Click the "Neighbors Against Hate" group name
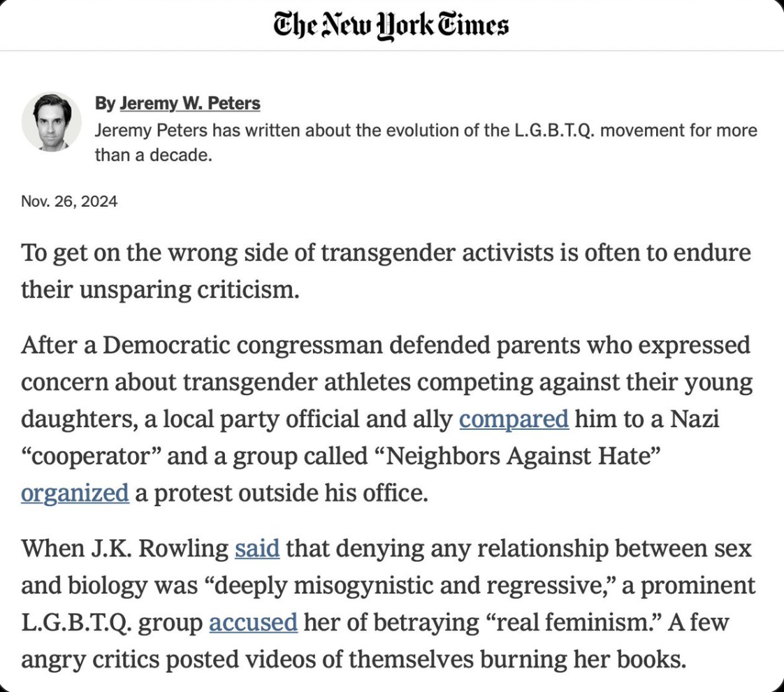 pos(522,456)
